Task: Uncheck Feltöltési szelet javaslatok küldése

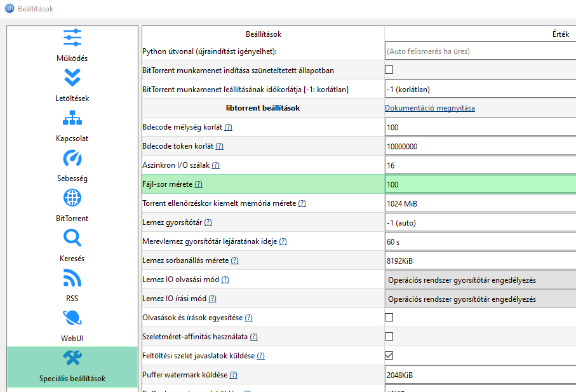Action: click(389, 356)
